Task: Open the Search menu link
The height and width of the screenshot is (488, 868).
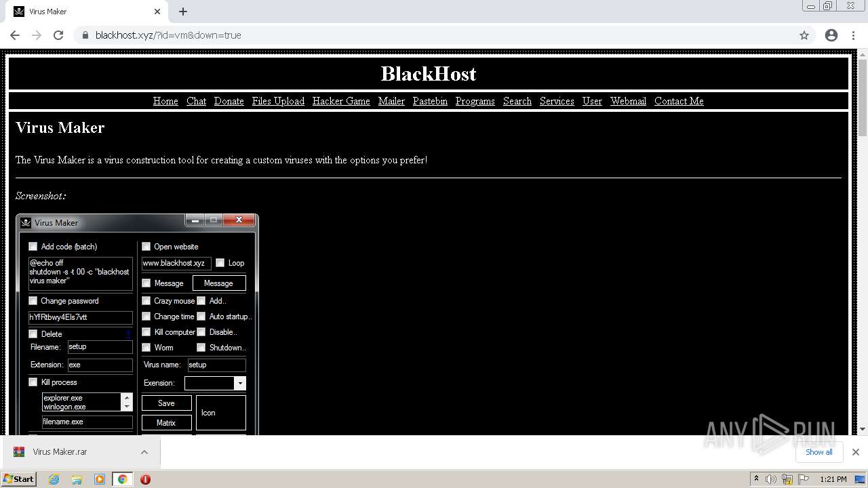Action: [x=517, y=101]
